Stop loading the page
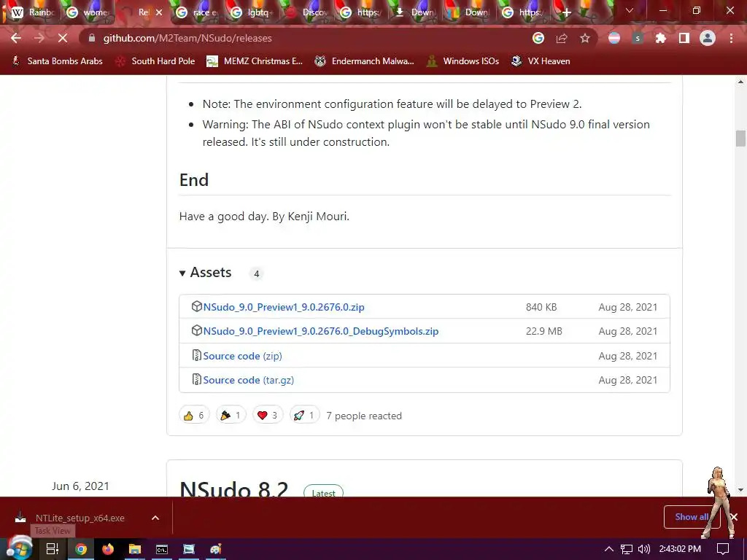The height and width of the screenshot is (560, 747). tap(63, 38)
